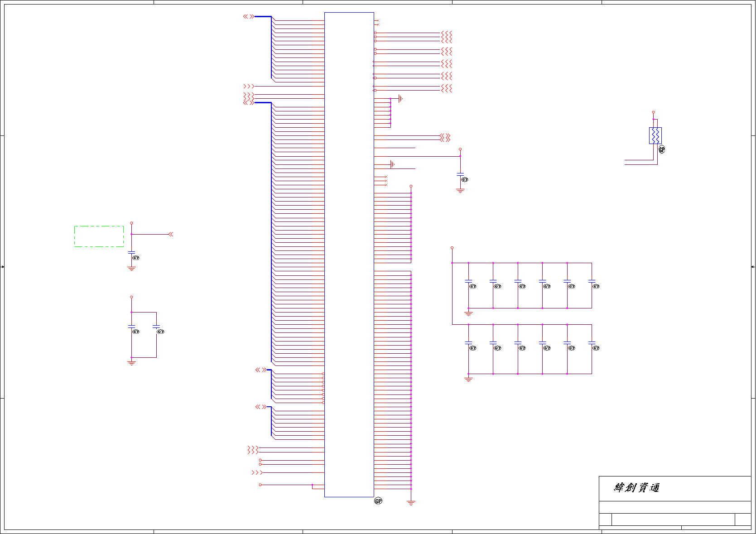Select the off-page arrow beside the green dashed box circuit

click(171, 234)
